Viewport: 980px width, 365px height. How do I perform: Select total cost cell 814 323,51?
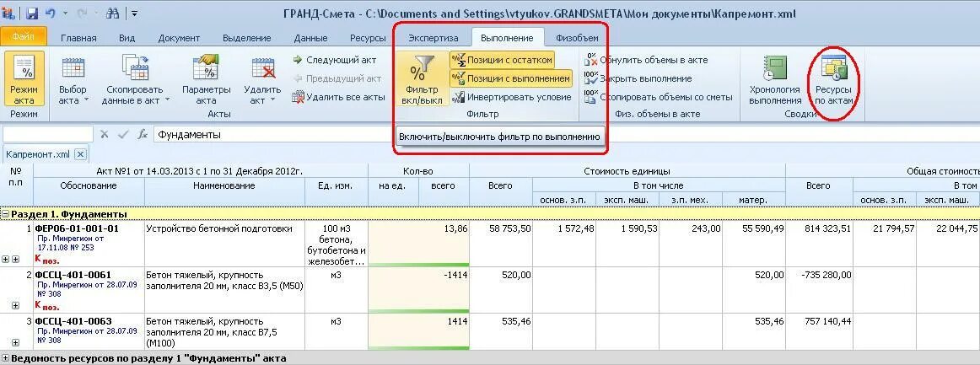tap(819, 243)
